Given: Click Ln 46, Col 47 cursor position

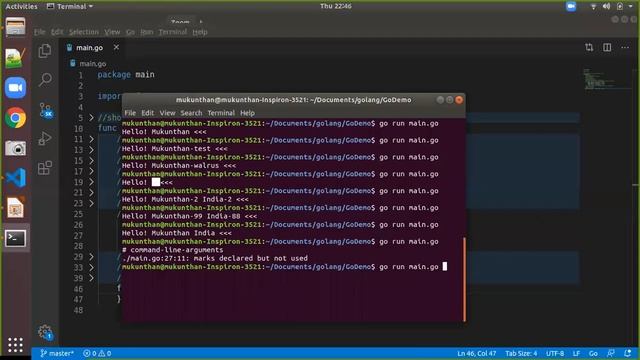Looking at the screenshot, I should (476, 353).
